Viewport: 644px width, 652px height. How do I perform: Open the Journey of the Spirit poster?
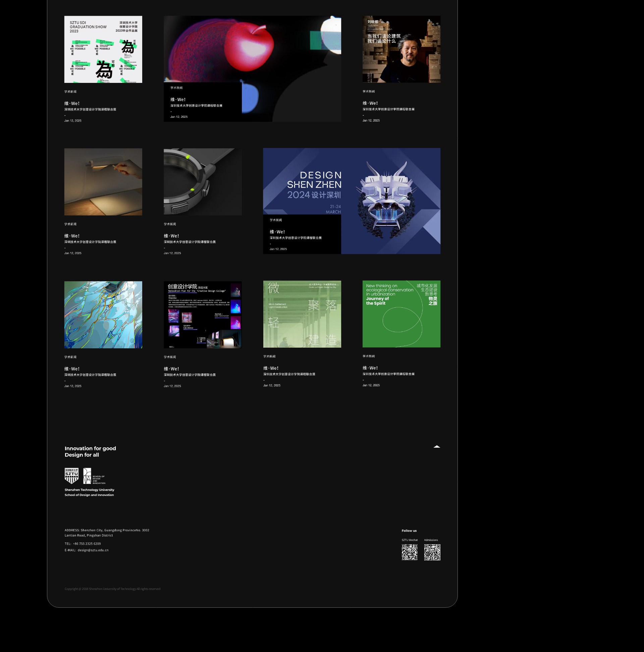point(401,314)
